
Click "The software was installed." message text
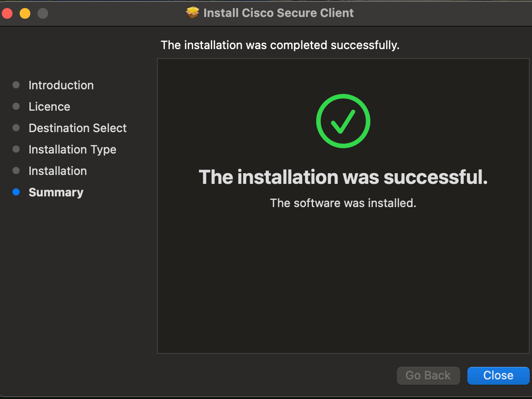(x=343, y=203)
